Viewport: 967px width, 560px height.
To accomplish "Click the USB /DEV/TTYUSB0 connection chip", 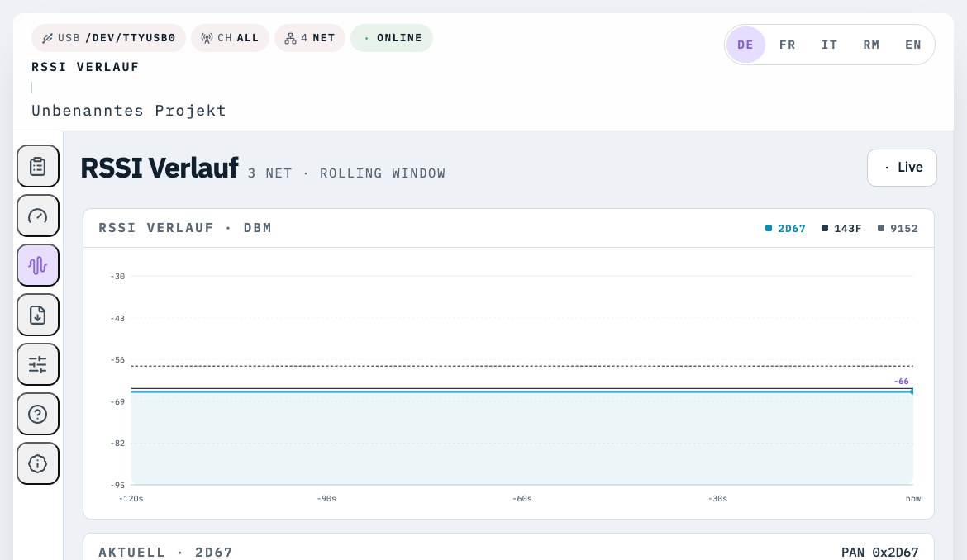I will click(x=108, y=38).
